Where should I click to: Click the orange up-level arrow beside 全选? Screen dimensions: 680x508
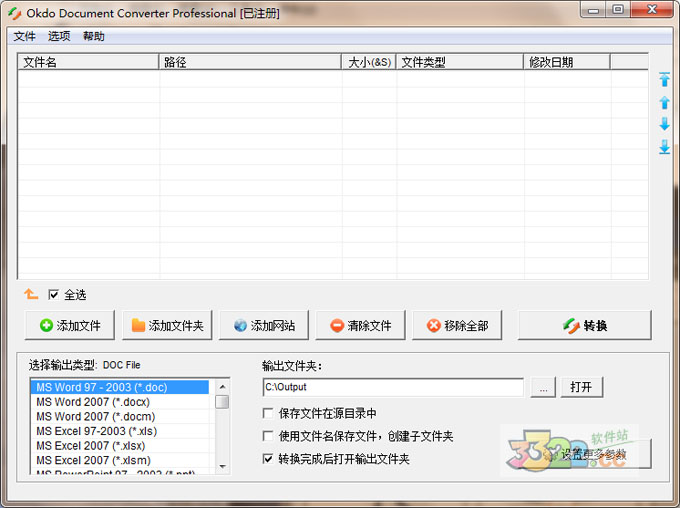point(31,295)
